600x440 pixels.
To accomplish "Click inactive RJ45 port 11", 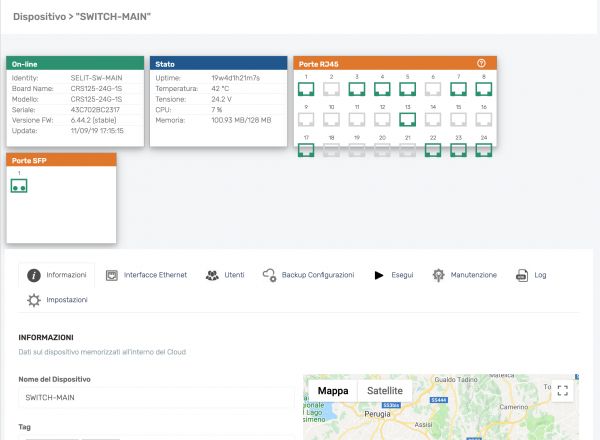I will (x=357, y=119).
